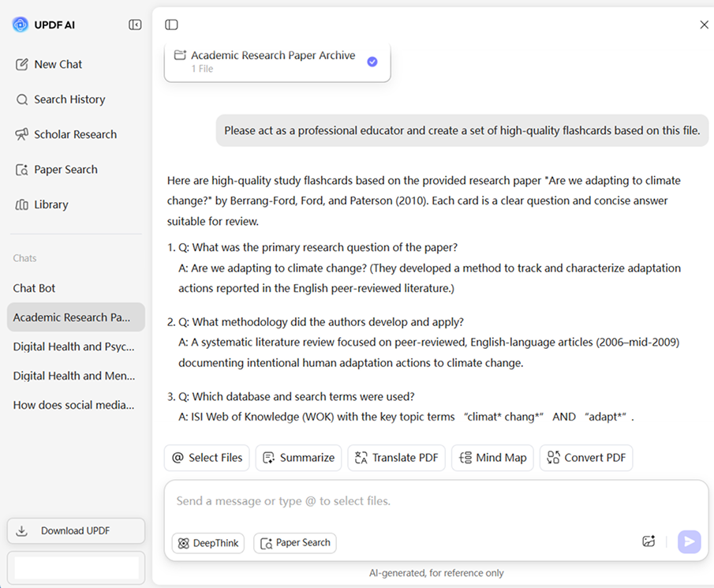Click the Summarize action button
The width and height of the screenshot is (714, 588).
tap(298, 458)
